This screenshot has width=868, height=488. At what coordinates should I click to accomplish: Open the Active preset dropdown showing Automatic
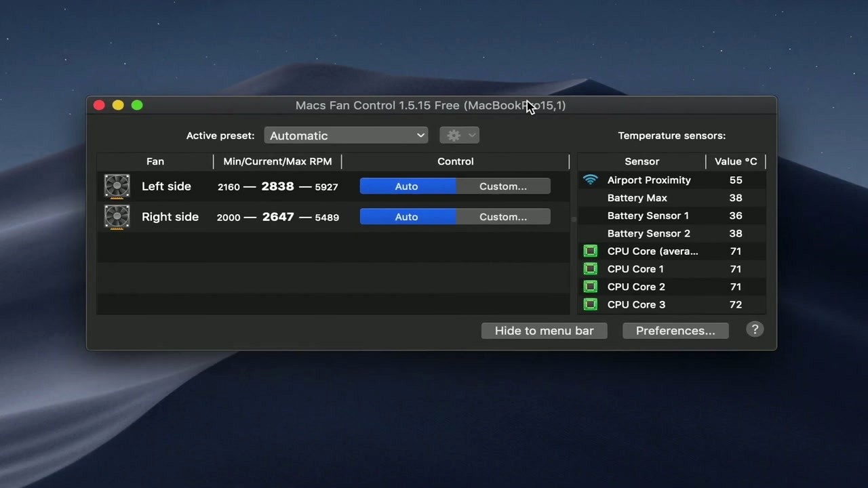(346, 136)
